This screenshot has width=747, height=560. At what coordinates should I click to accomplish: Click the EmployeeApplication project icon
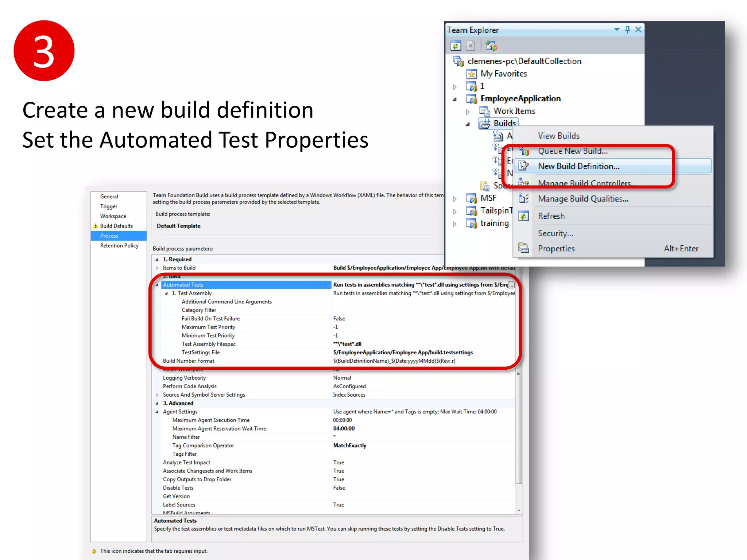tap(472, 98)
